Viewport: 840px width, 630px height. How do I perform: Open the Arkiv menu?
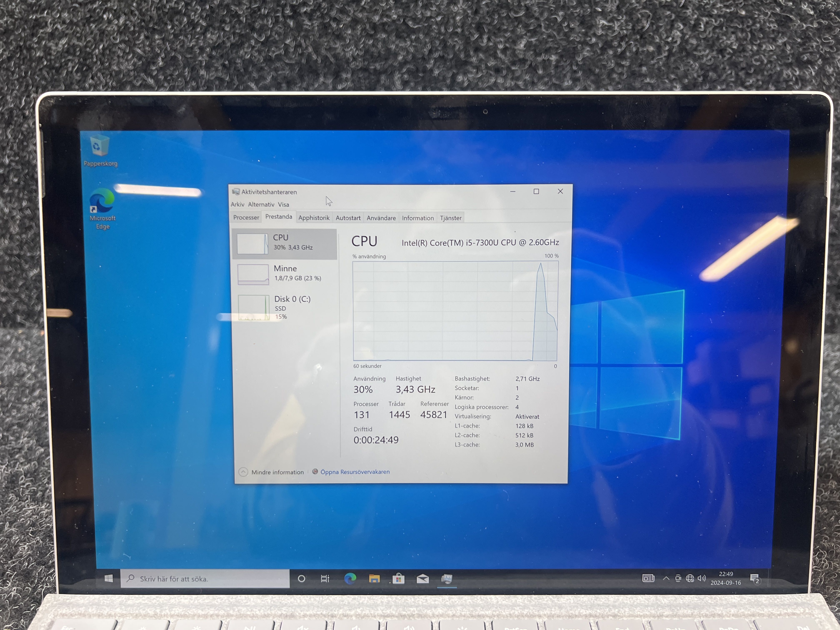[237, 204]
